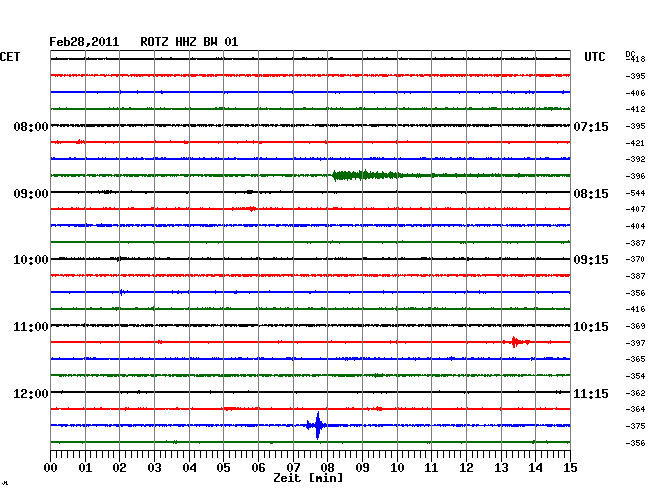This screenshot has height=494, width=650.
Task: Click the 11:15 UTC time label
Action: click(x=591, y=393)
